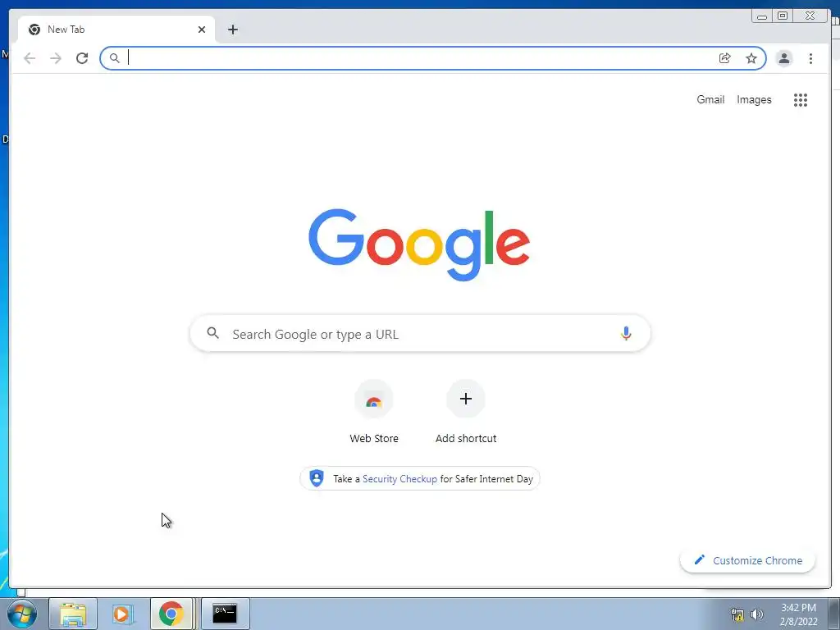The image size is (840, 630).
Task: Switch to the Command Prompt taskbar window
Action: coord(225,614)
